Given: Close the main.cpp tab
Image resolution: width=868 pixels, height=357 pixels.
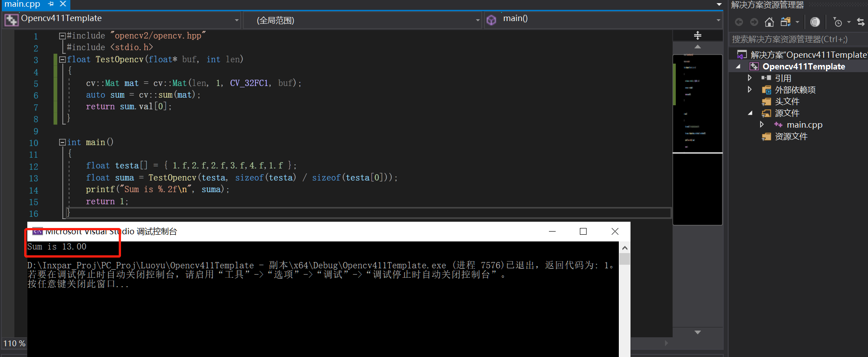Looking at the screenshot, I should tap(63, 4).
